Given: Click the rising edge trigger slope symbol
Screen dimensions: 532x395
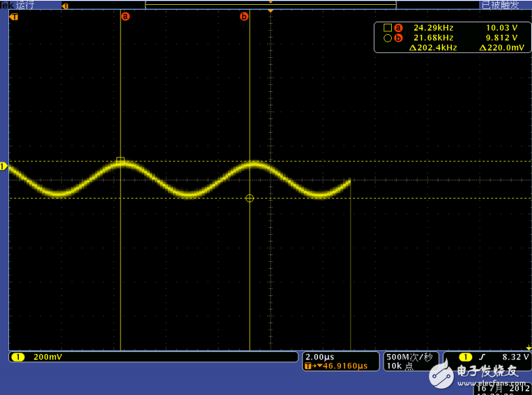Looking at the screenshot, I should click(481, 357).
